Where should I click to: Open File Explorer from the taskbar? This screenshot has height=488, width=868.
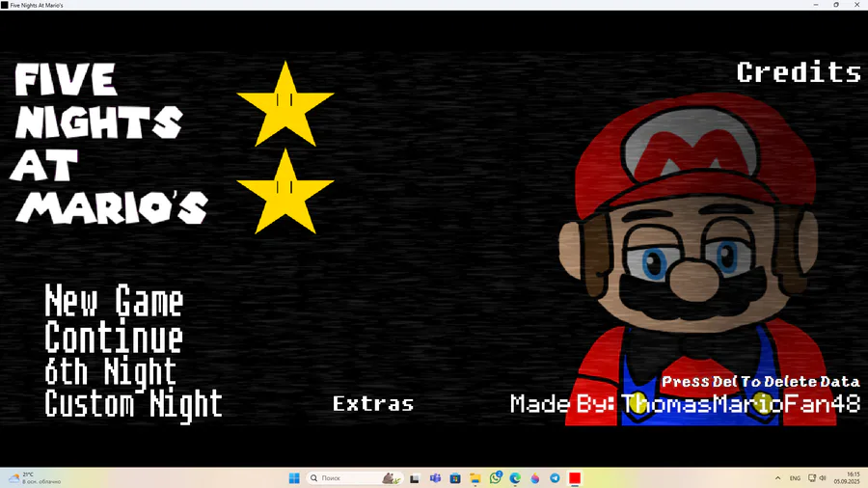475,478
